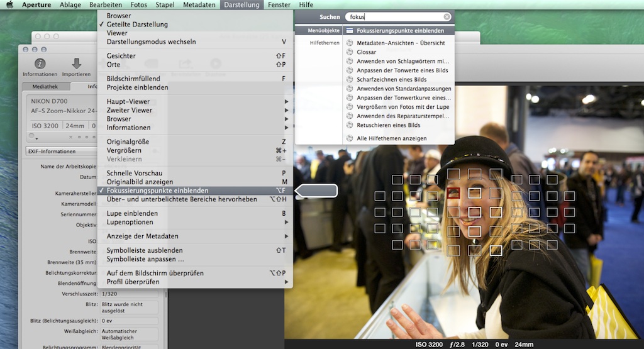Click the Glossar help icon

pos(350,52)
